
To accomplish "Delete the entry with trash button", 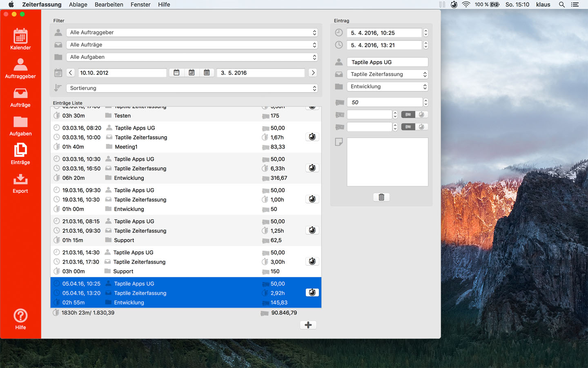I will (x=381, y=197).
